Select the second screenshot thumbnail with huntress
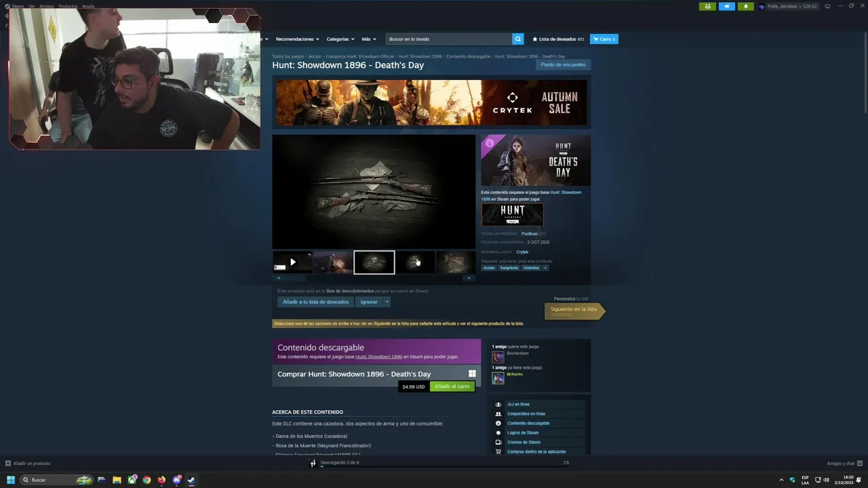 coord(333,262)
